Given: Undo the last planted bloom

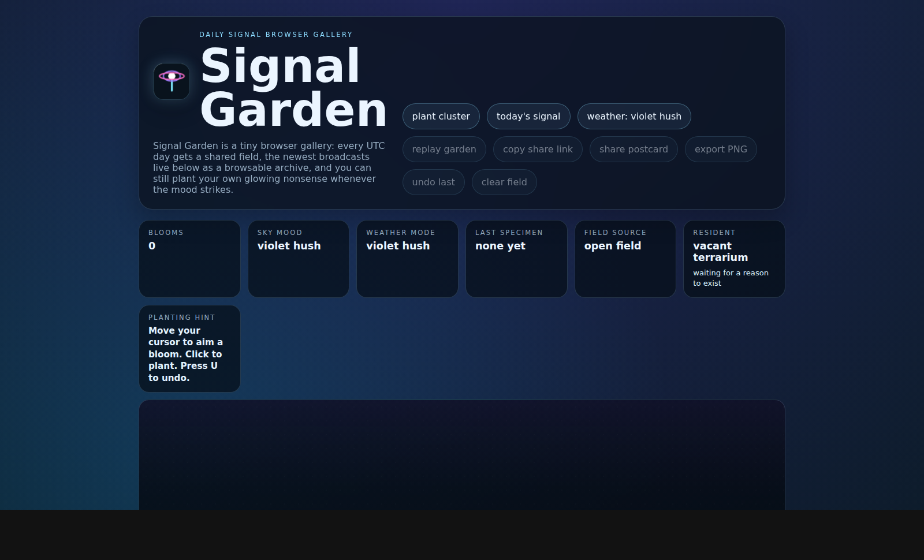Looking at the screenshot, I should click(433, 182).
